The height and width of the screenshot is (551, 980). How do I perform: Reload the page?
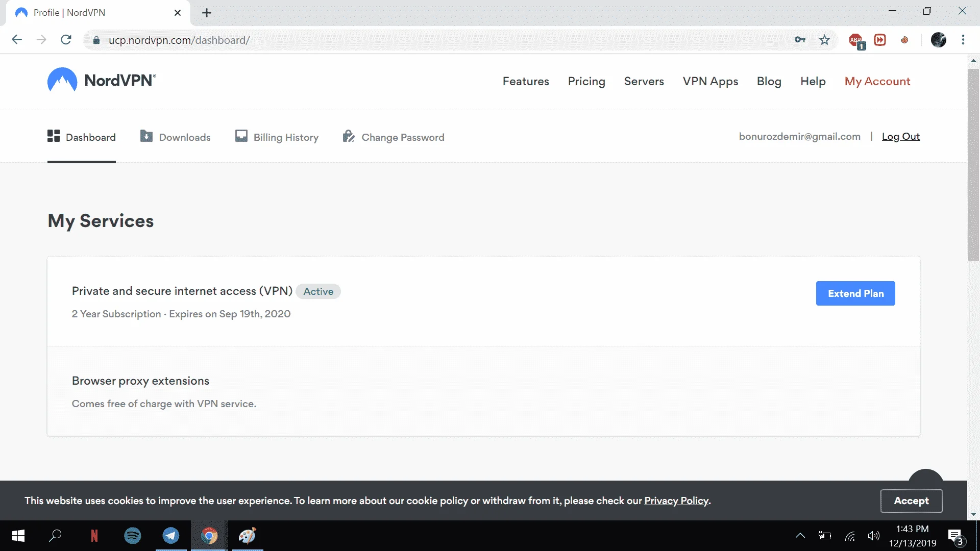coord(66,40)
